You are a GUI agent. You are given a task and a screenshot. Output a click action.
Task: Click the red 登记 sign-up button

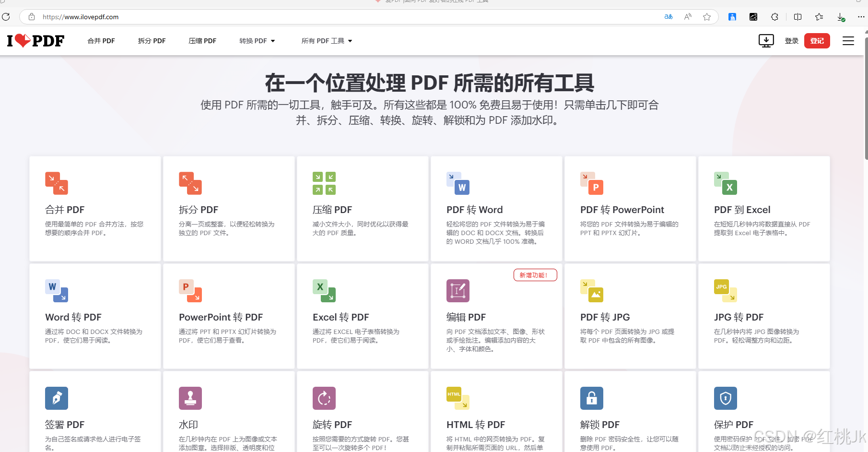pos(817,41)
